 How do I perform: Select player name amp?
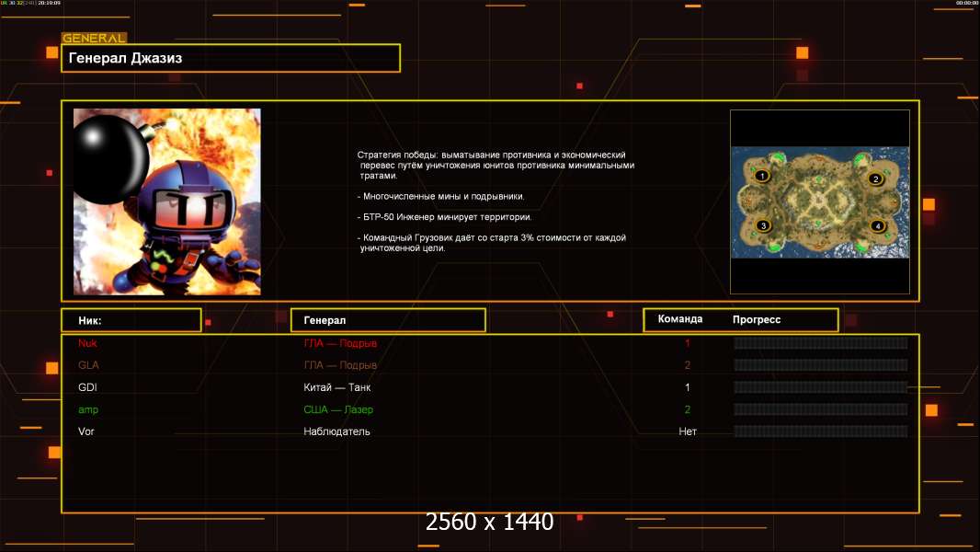tap(88, 409)
